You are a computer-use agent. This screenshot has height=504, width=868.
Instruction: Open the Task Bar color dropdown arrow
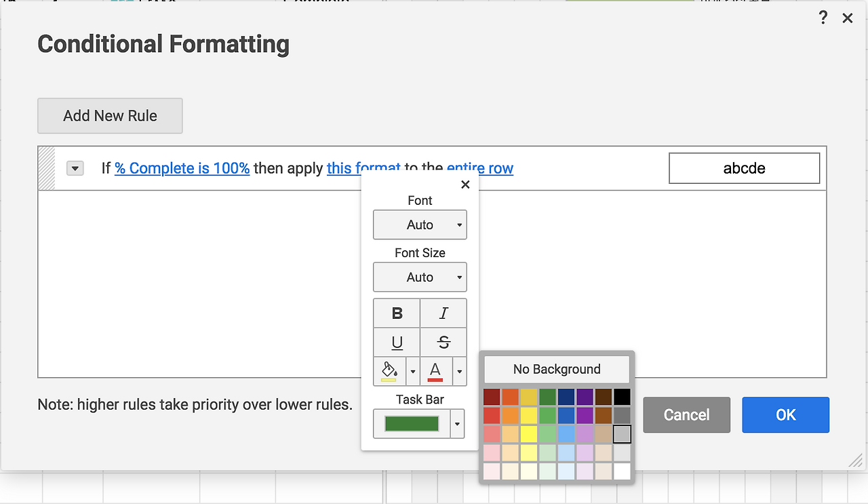coord(458,424)
